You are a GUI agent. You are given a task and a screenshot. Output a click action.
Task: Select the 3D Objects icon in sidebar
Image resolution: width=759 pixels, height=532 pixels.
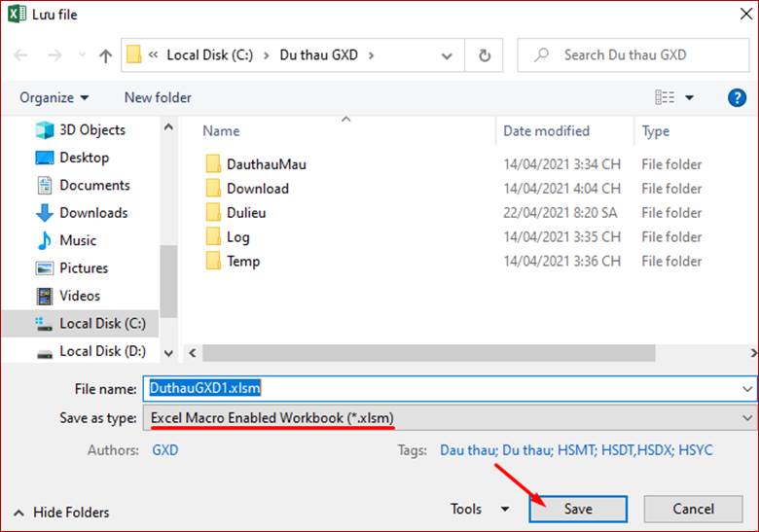[45, 130]
